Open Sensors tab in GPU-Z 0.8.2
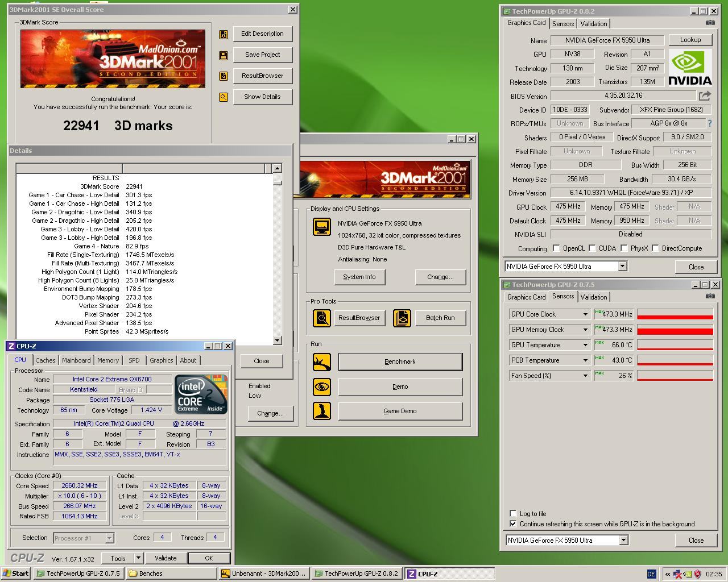The image size is (728, 582). 563,23
